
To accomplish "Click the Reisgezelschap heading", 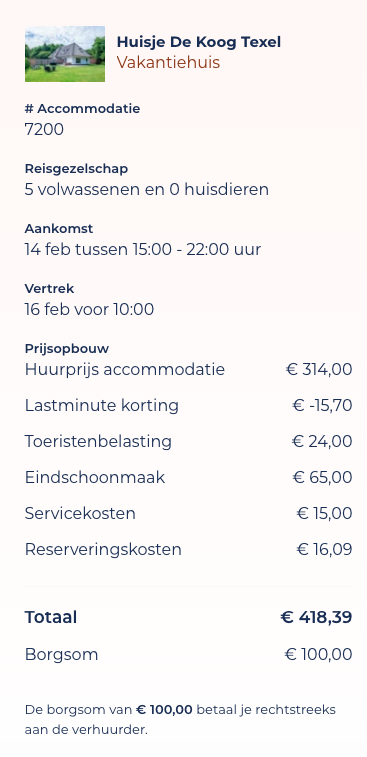I will point(76,168).
